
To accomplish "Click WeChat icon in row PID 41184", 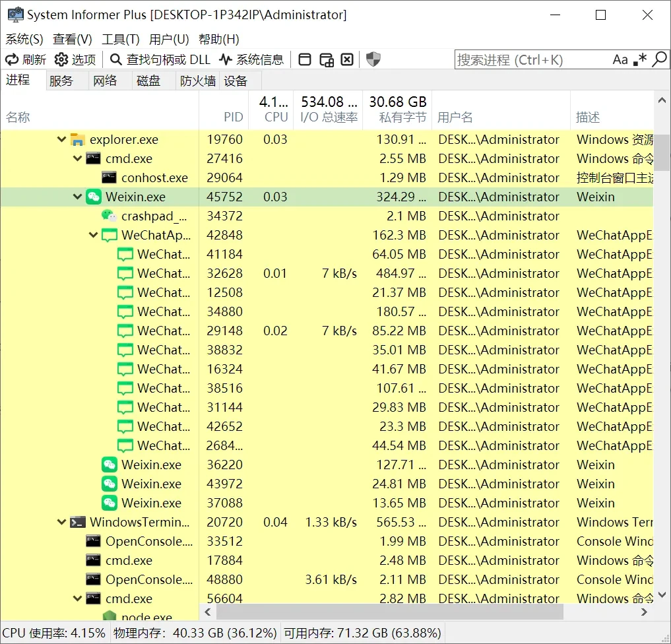I will [x=125, y=254].
